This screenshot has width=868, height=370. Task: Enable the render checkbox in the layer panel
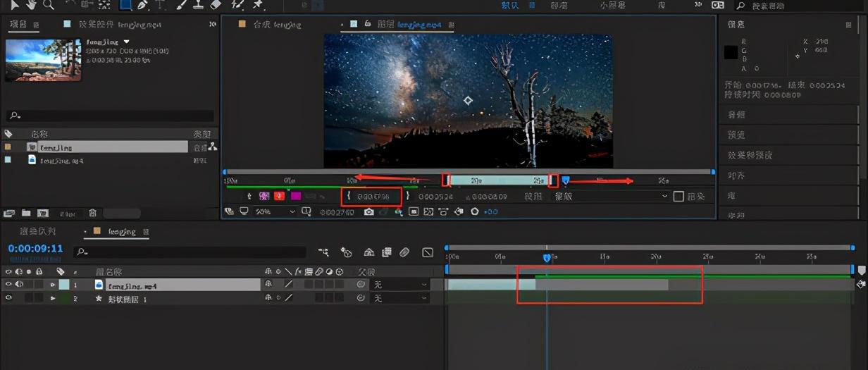[679, 197]
